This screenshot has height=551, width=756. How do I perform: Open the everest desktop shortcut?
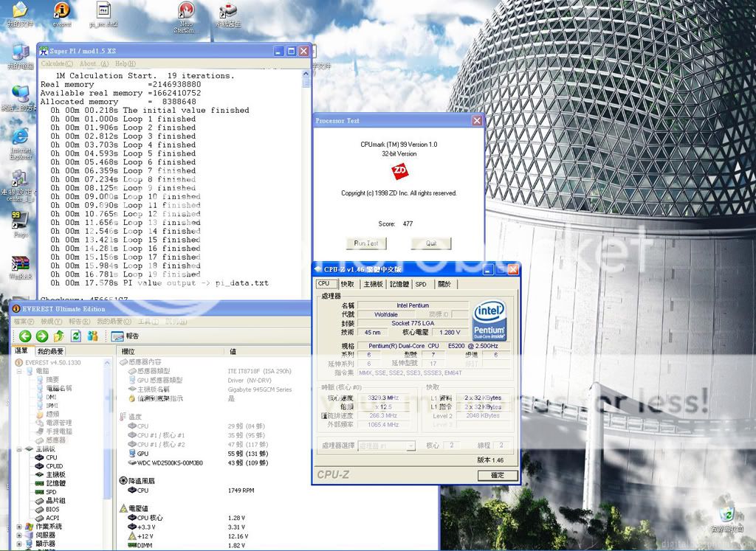pyautogui.click(x=61, y=15)
